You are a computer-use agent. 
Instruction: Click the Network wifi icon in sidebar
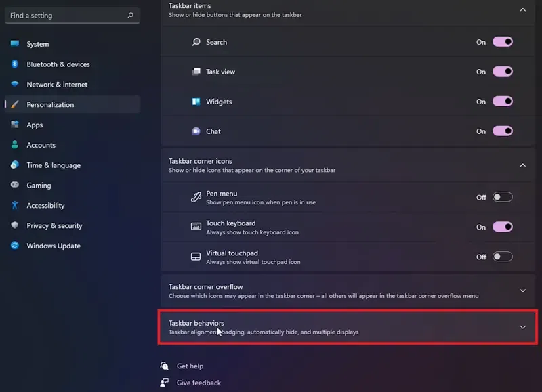click(x=14, y=84)
